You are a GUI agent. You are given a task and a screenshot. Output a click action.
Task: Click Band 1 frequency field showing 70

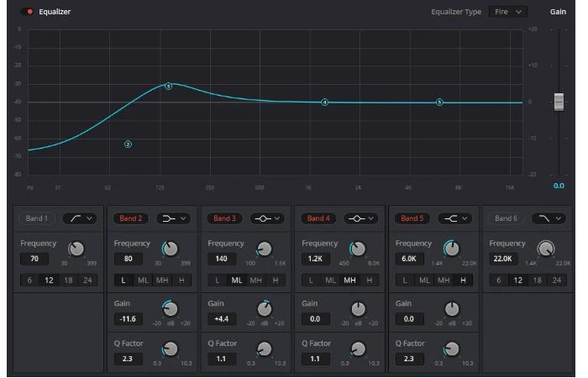[34, 259]
